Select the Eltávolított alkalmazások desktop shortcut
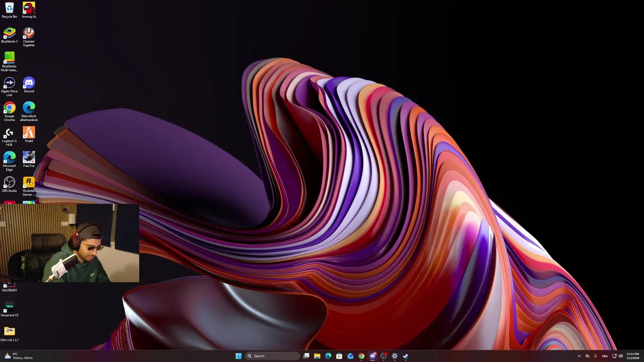 29,112
